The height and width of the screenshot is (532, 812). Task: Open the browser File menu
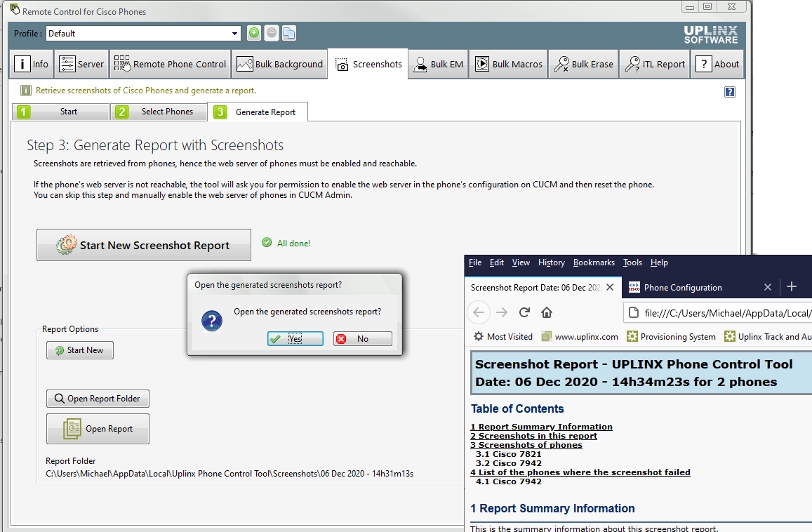point(475,262)
